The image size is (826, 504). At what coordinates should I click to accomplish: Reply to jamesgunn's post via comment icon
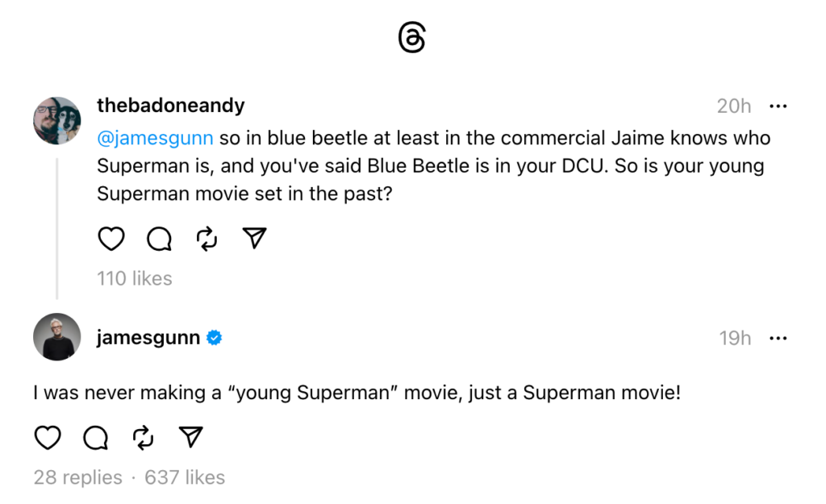coord(95,437)
